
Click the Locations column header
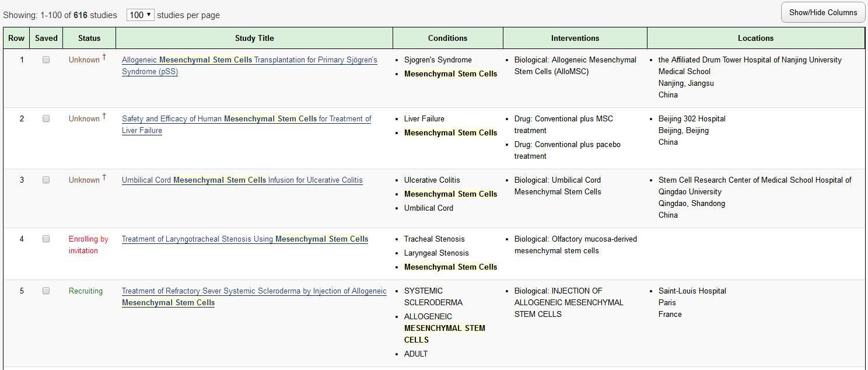[x=755, y=38]
